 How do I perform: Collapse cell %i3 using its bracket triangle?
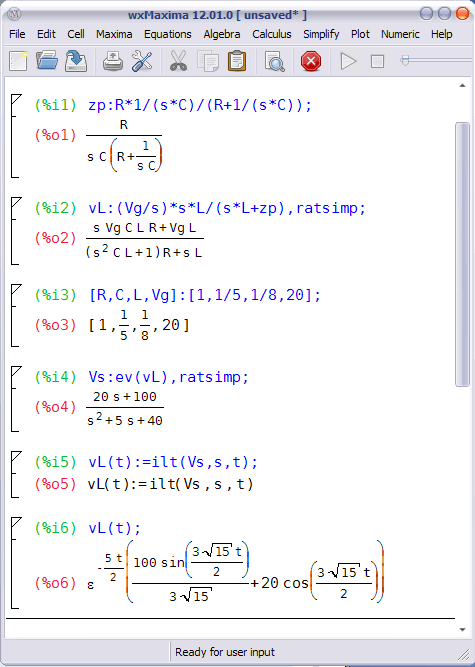tap(15, 290)
